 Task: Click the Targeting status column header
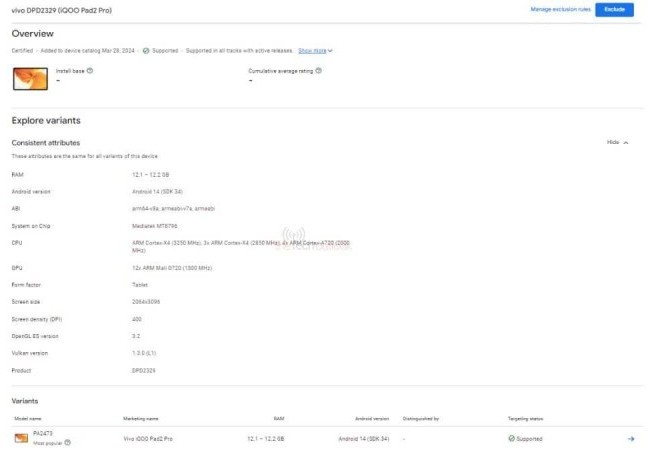point(525,419)
